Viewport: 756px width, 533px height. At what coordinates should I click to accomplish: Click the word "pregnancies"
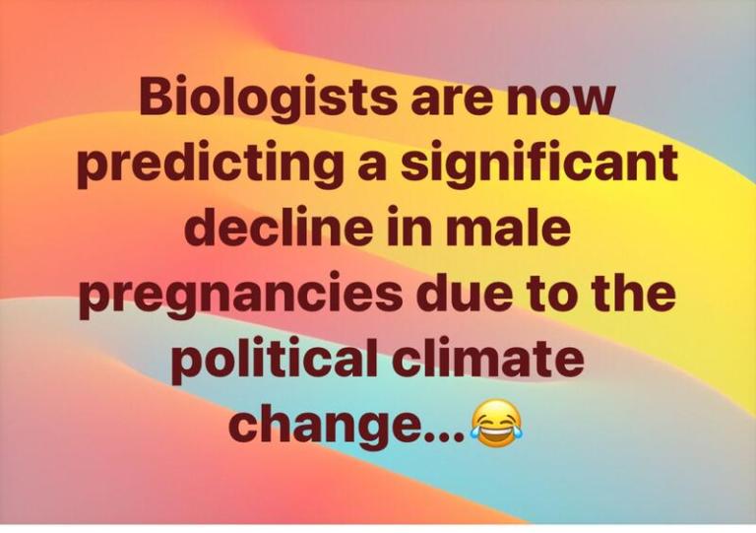click(x=240, y=297)
